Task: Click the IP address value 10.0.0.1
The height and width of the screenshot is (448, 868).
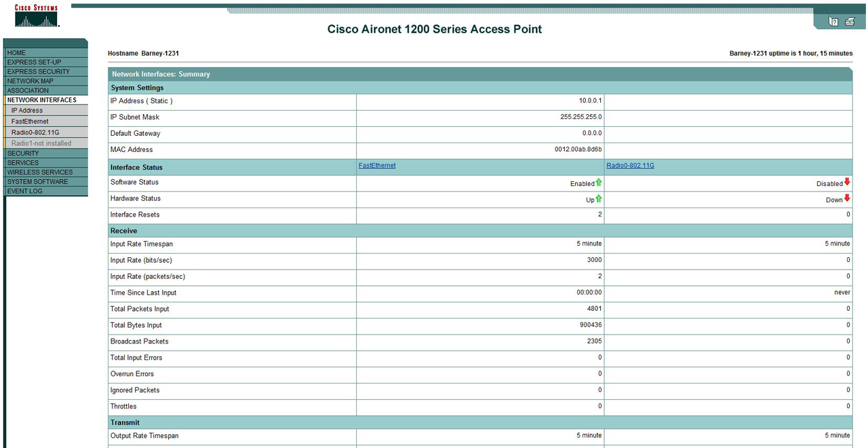Action: [x=590, y=101]
